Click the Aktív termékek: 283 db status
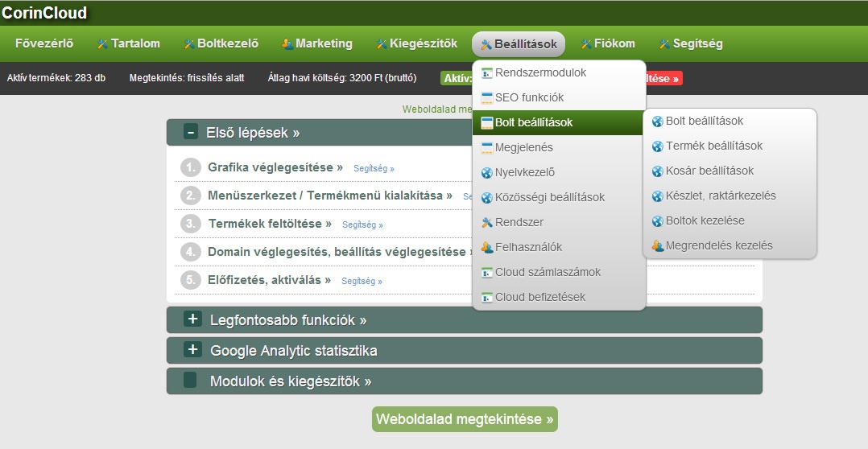The height and width of the screenshot is (449, 868). (56, 78)
